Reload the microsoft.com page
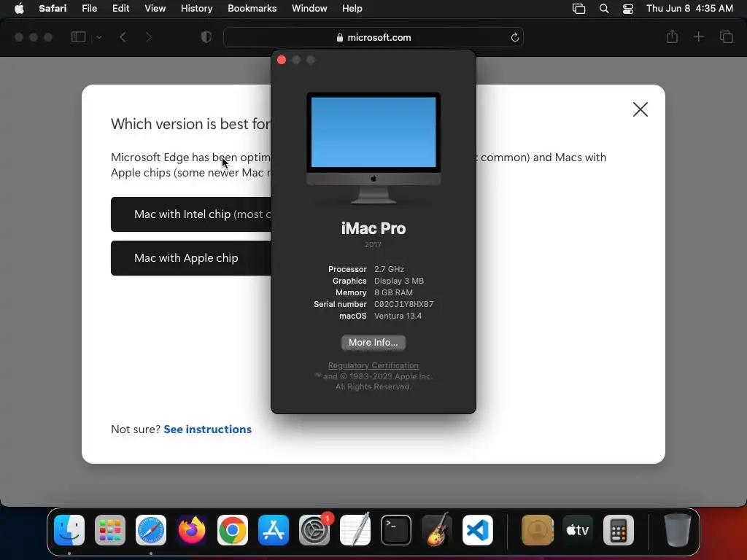747x560 pixels. (x=514, y=37)
